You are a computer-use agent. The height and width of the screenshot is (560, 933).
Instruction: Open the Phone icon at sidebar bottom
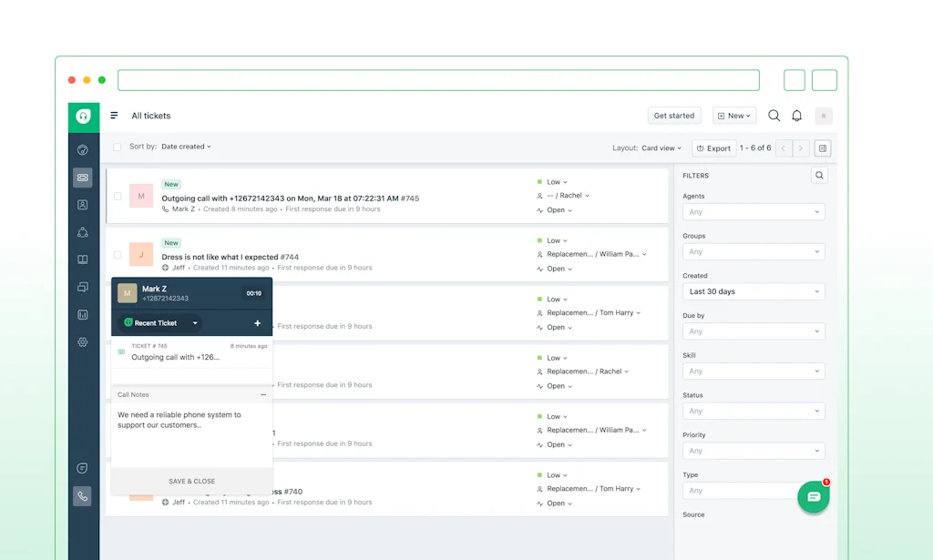[x=83, y=496]
